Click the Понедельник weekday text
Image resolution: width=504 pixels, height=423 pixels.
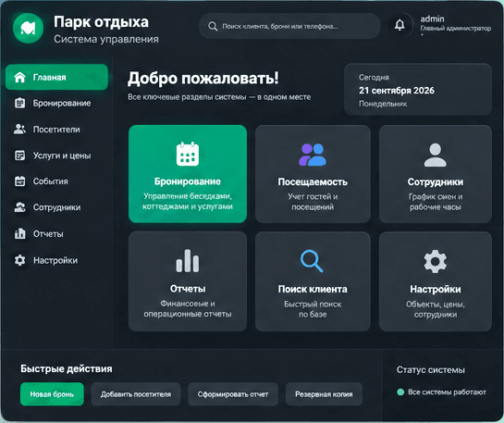click(x=383, y=104)
